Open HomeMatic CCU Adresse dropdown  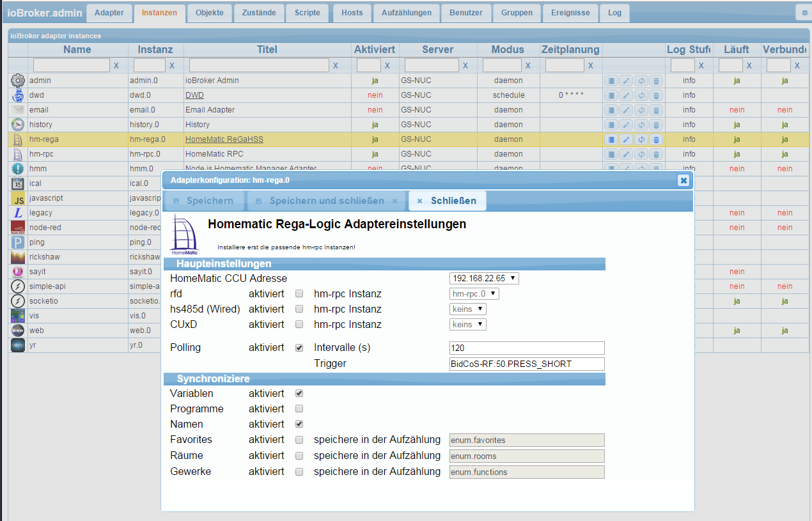coord(484,279)
